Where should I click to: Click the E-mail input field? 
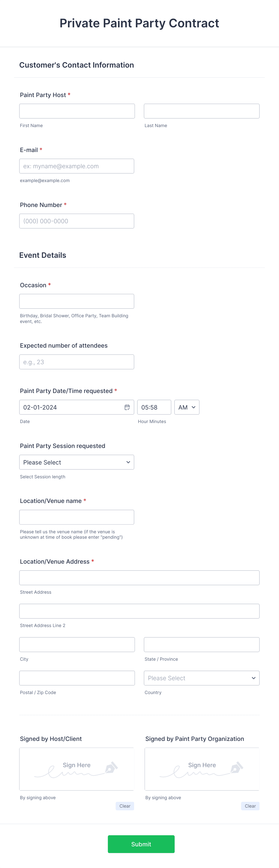(77, 166)
